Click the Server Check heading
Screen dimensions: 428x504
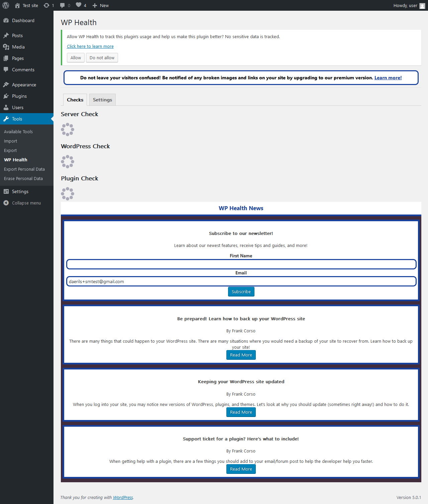pos(80,114)
